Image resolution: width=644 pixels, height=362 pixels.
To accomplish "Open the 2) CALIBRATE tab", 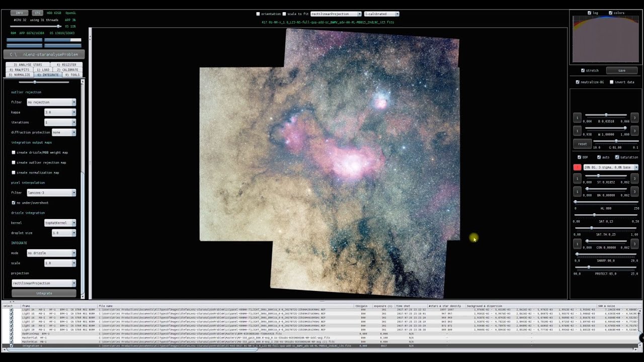I will (x=67, y=69).
